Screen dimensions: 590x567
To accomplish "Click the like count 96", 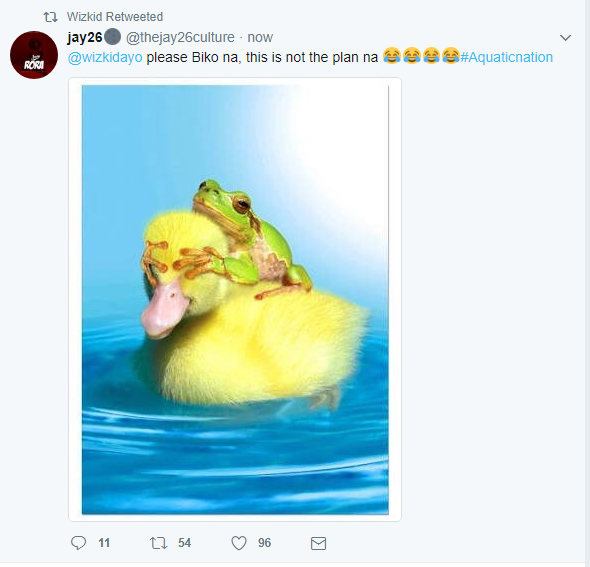I will pyautogui.click(x=265, y=543).
